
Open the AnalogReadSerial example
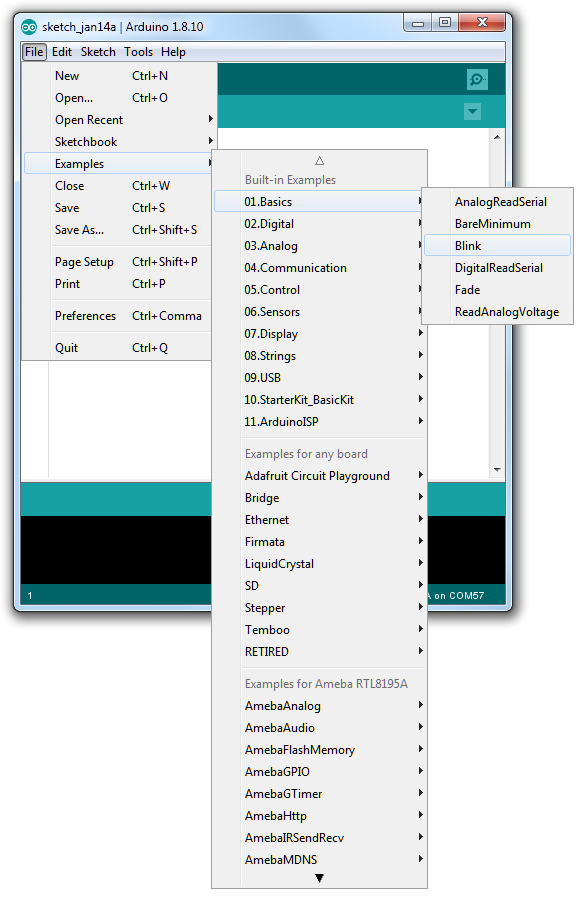[497, 201]
